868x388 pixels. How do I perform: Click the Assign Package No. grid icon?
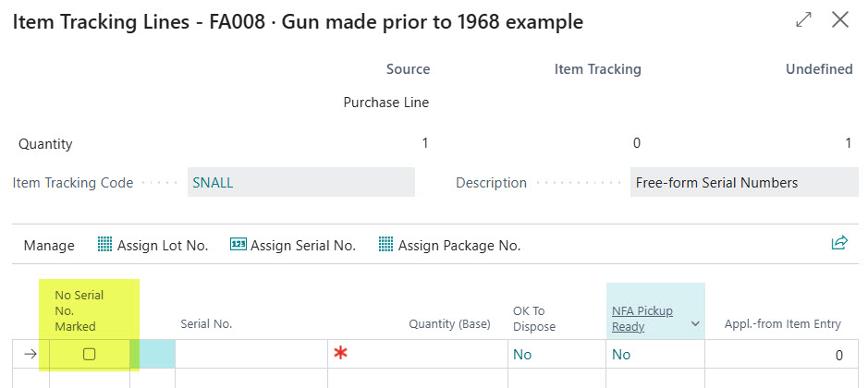pyautogui.click(x=386, y=245)
